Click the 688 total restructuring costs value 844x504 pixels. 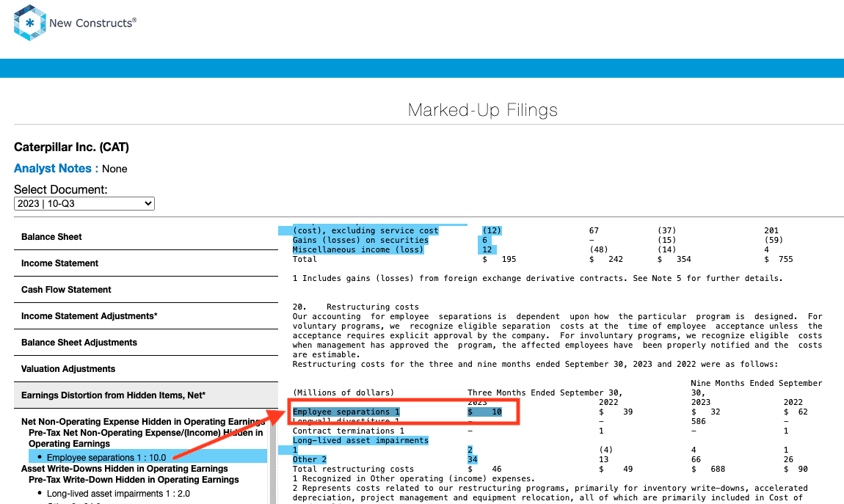click(x=718, y=469)
